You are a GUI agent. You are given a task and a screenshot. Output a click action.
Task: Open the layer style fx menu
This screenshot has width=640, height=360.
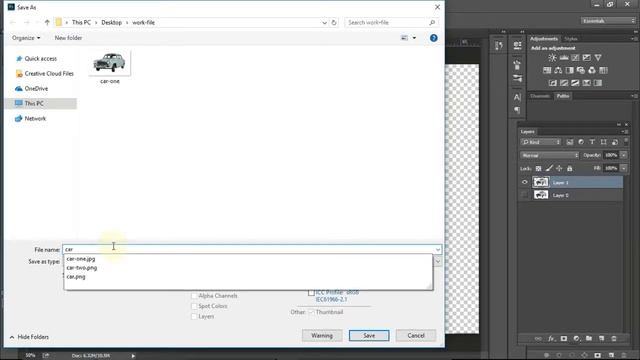click(551, 339)
